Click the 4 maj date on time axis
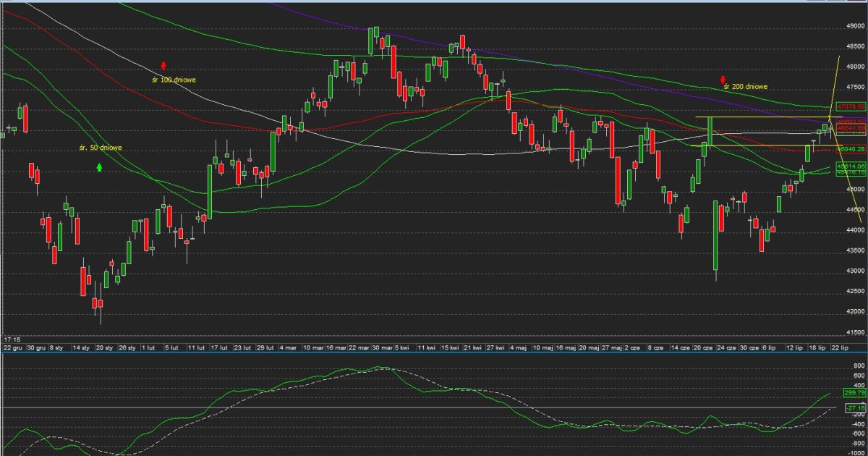Image resolution: width=868 pixels, height=456 pixels. 518,347
